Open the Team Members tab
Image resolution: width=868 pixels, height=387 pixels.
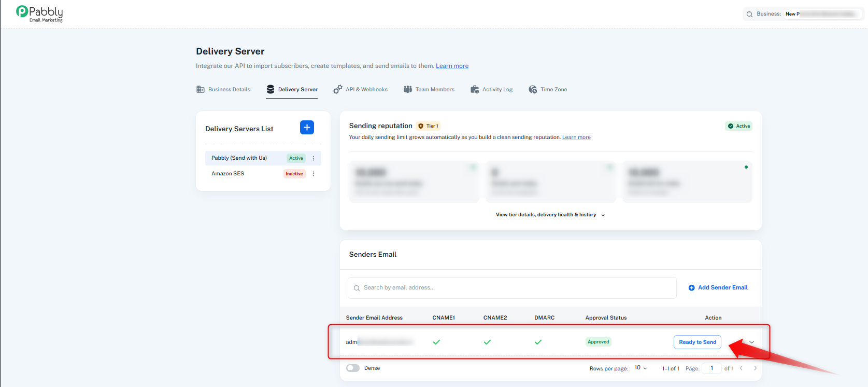(429, 89)
